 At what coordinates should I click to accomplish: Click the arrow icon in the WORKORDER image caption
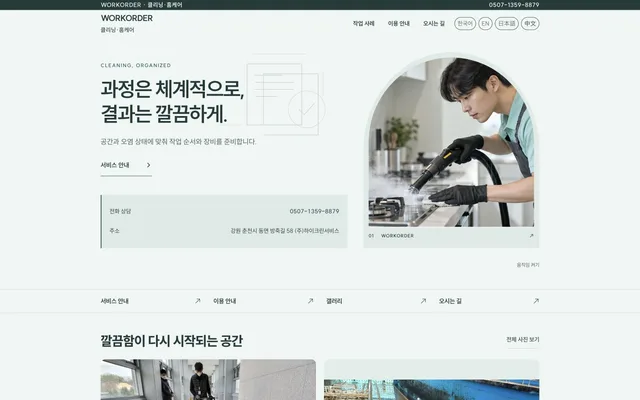(531, 236)
